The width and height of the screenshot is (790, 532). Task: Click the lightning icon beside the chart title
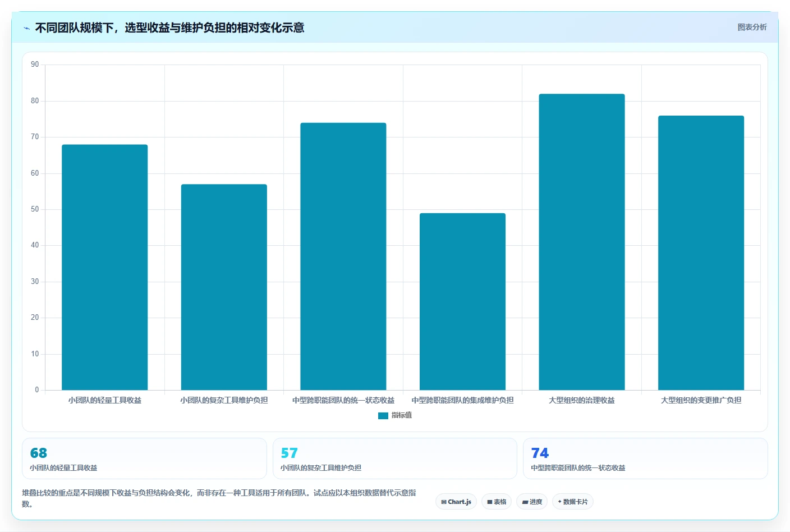(26, 28)
